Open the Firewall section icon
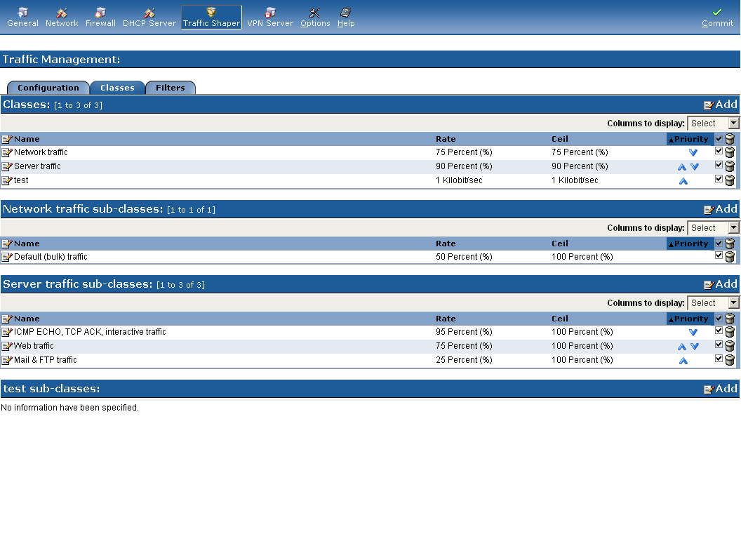Viewport: 741px width, 560px height. (100, 13)
